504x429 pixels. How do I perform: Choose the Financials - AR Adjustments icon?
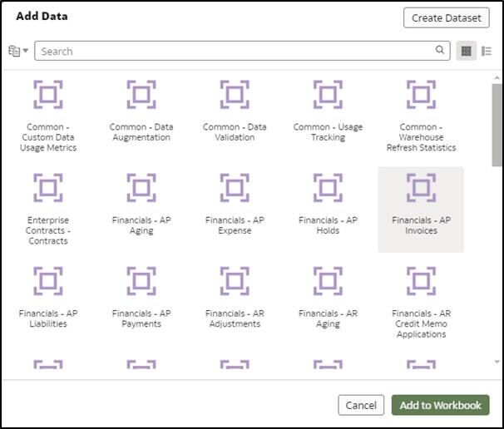coord(235,281)
